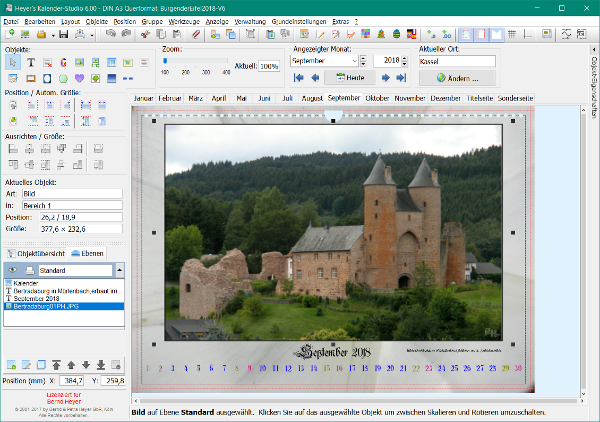Select Bertradaburg01PH.JPG in the object list

(x=44, y=307)
